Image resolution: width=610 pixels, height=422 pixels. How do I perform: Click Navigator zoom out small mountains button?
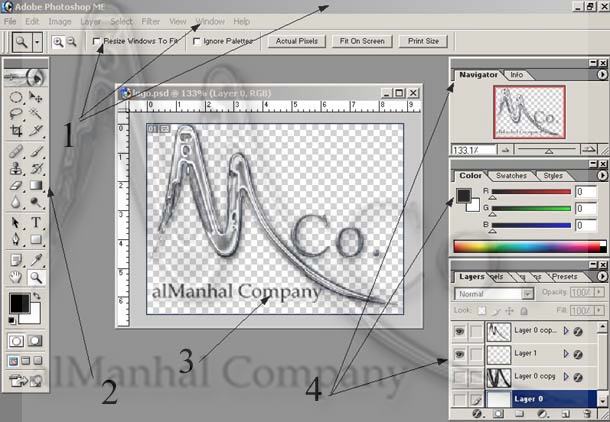[505, 150]
